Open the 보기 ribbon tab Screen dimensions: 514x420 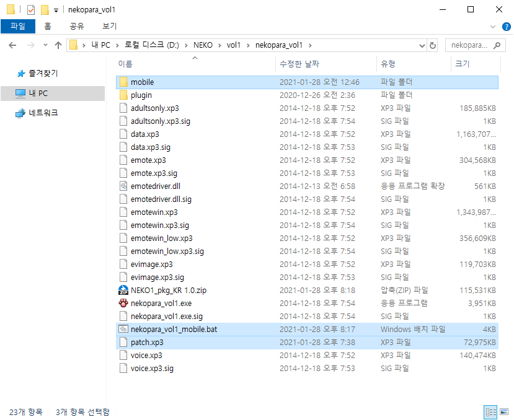coord(109,26)
